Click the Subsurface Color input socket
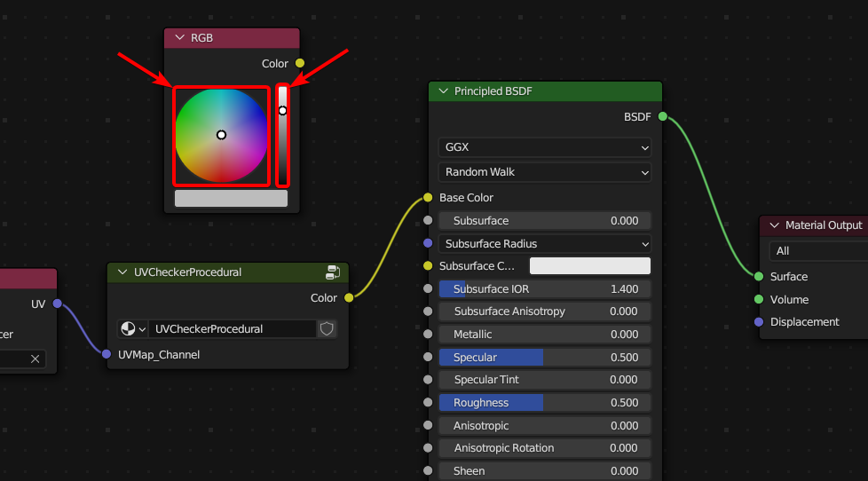The image size is (868, 481). pos(428,265)
